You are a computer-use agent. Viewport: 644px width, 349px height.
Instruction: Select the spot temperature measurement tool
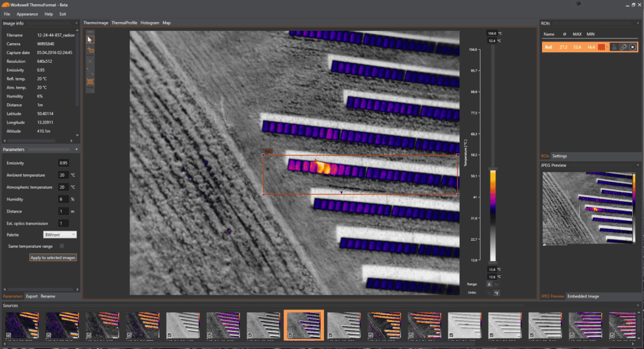(x=90, y=50)
